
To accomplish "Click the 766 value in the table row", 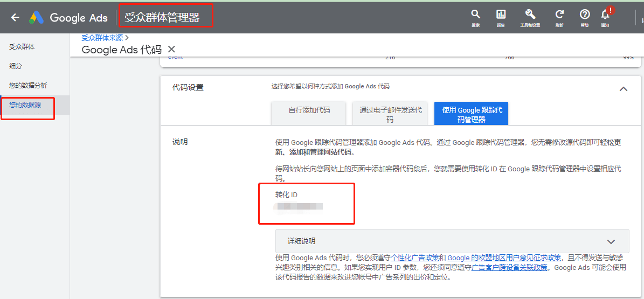I will (x=509, y=58).
